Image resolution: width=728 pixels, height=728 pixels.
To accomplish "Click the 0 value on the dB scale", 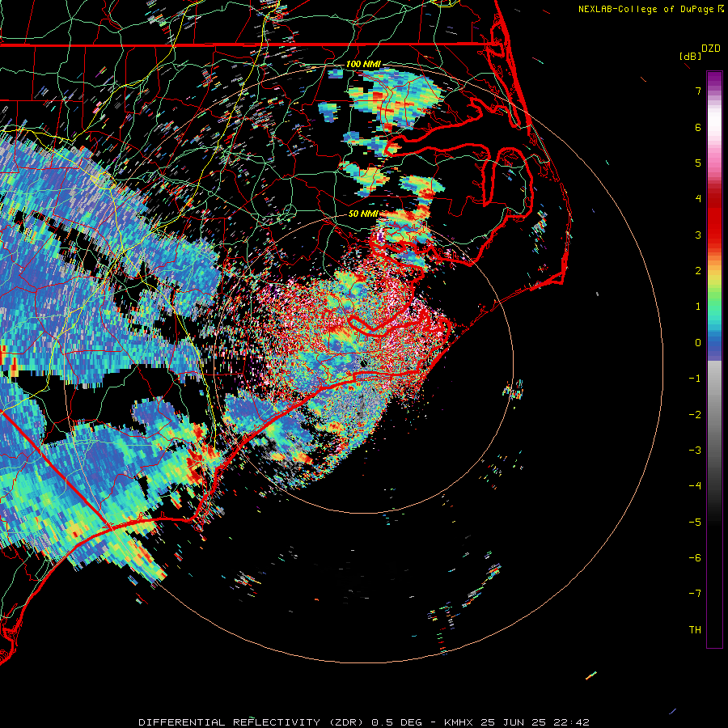I will [698, 343].
